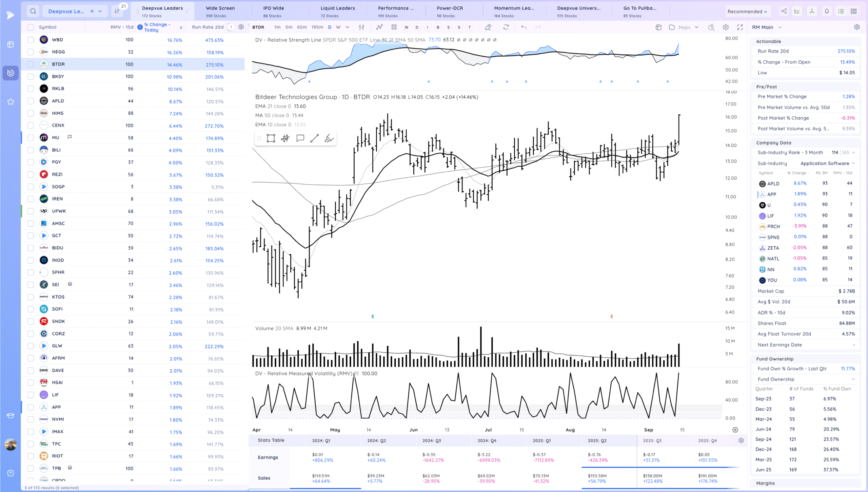Switch to Liquid Leaders tab
Viewport: 868px width, 492px height.
[338, 11]
